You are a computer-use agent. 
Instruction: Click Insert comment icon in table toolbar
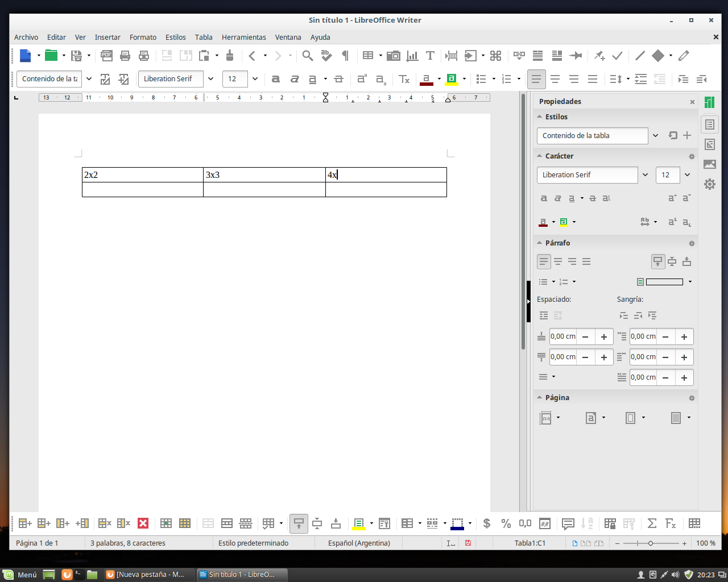tap(568, 523)
